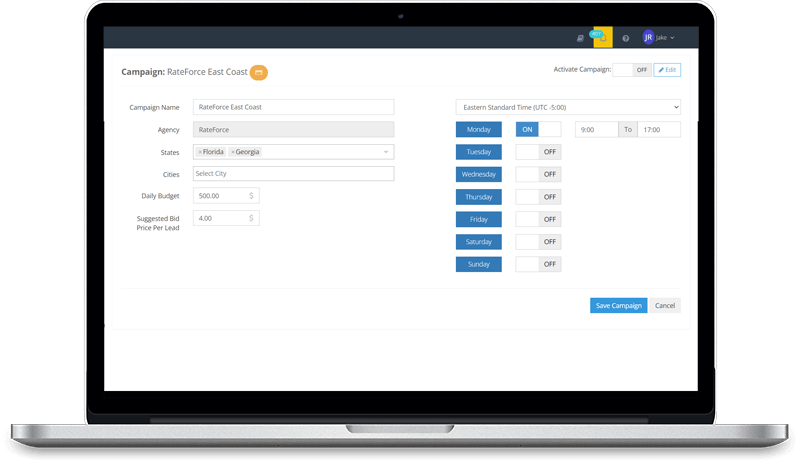Click the 'To' label between time fields
Screen dimensions: 800x462
(x=628, y=130)
